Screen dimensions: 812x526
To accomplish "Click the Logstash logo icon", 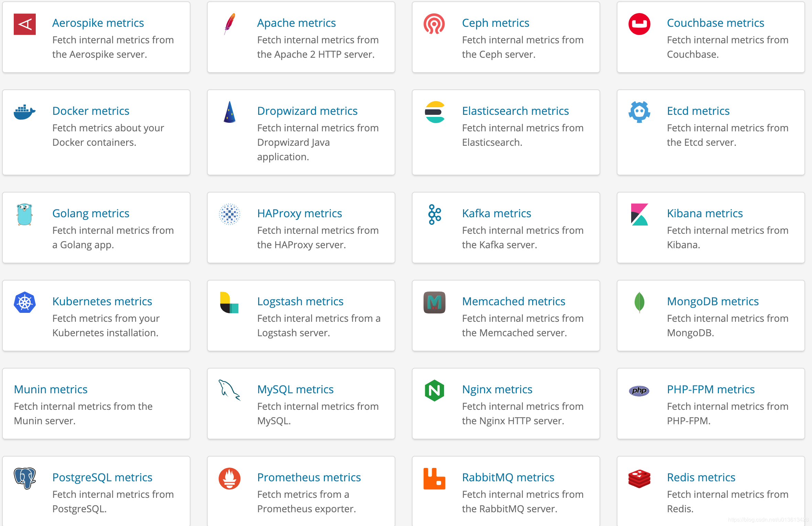I will point(229,303).
